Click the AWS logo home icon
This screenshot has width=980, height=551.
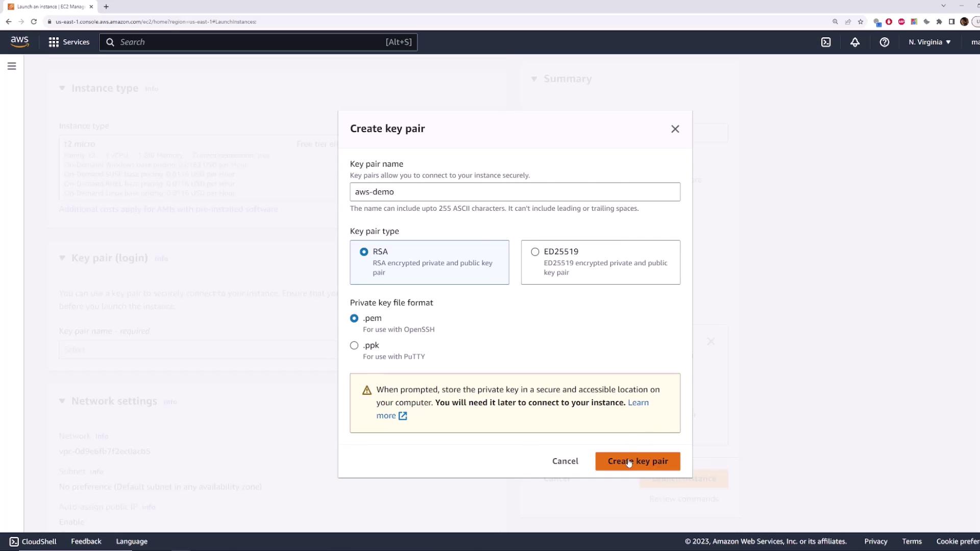pyautogui.click(x=19, y=42)
